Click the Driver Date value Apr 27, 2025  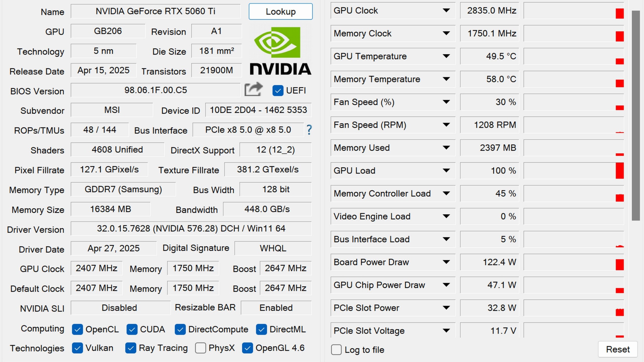coord(114,249)
